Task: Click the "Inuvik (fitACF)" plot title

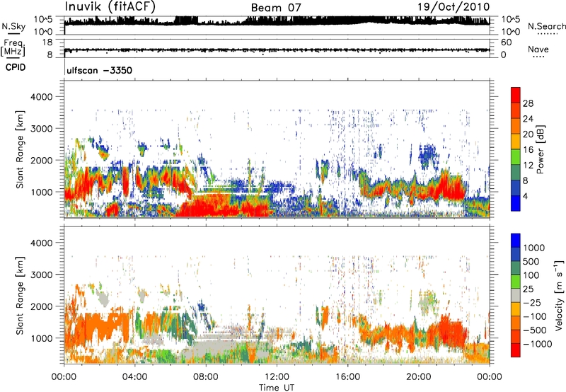Action: point(110,7)
